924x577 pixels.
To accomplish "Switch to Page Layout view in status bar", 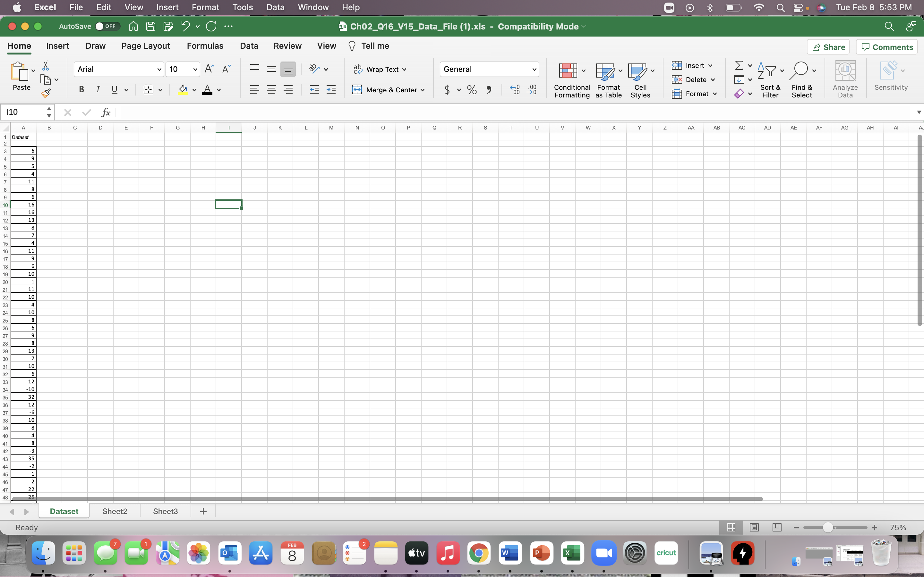I will (x=754, y=527).
